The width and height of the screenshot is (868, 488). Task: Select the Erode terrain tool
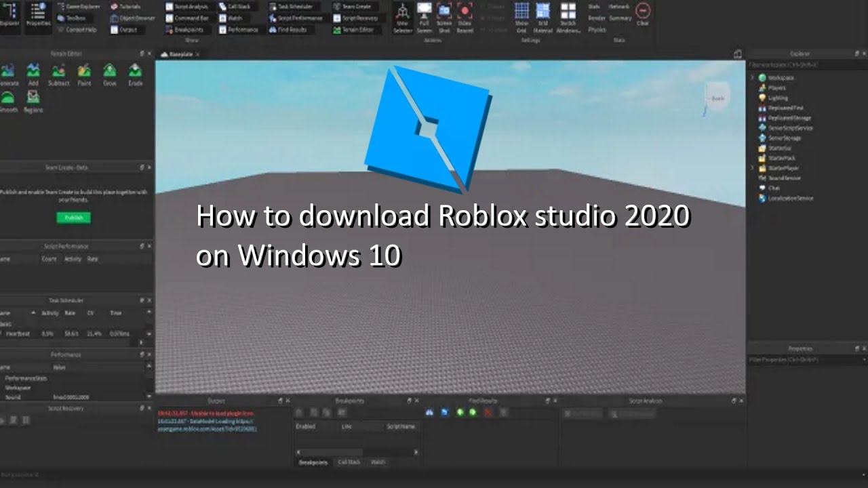pos(136,75)
